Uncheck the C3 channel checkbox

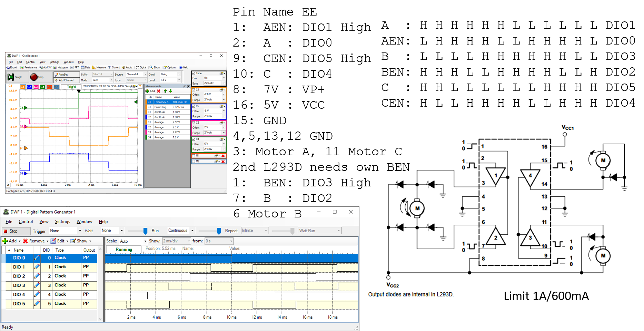tap(194, 123)
